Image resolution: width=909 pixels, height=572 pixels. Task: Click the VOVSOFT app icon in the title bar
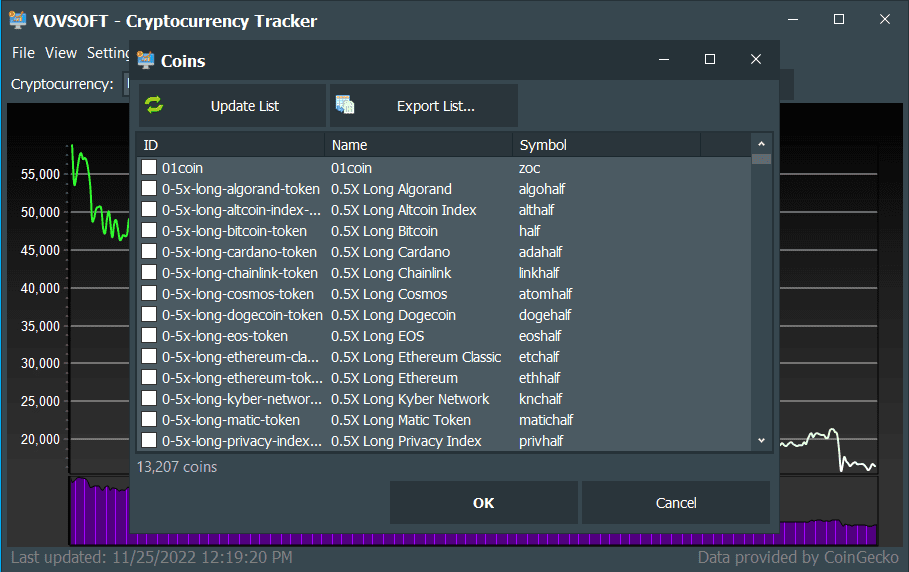(17, 20)
